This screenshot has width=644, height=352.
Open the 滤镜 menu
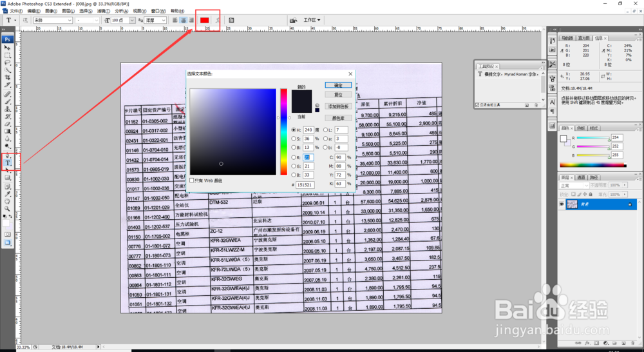pos(104,11)
